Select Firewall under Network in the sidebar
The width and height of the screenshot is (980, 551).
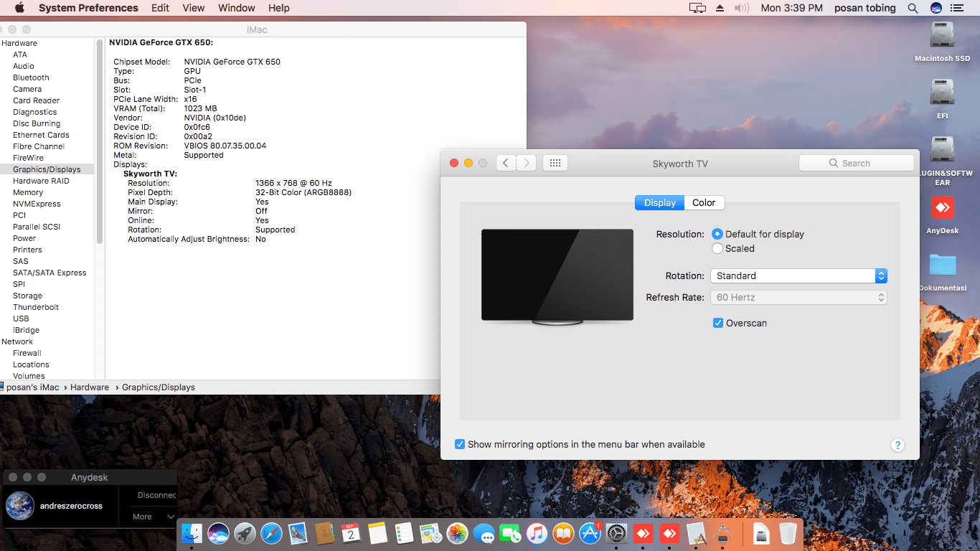pyautogui.click(x=27, y=353)
